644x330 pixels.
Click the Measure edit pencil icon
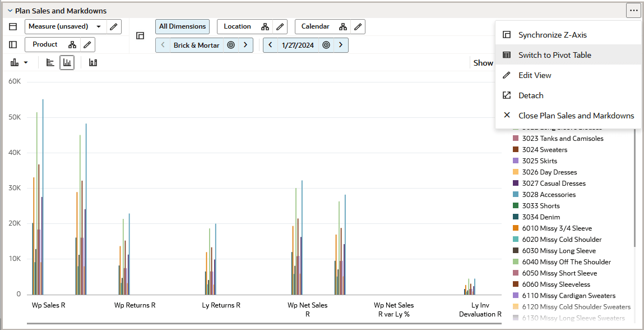114,27
